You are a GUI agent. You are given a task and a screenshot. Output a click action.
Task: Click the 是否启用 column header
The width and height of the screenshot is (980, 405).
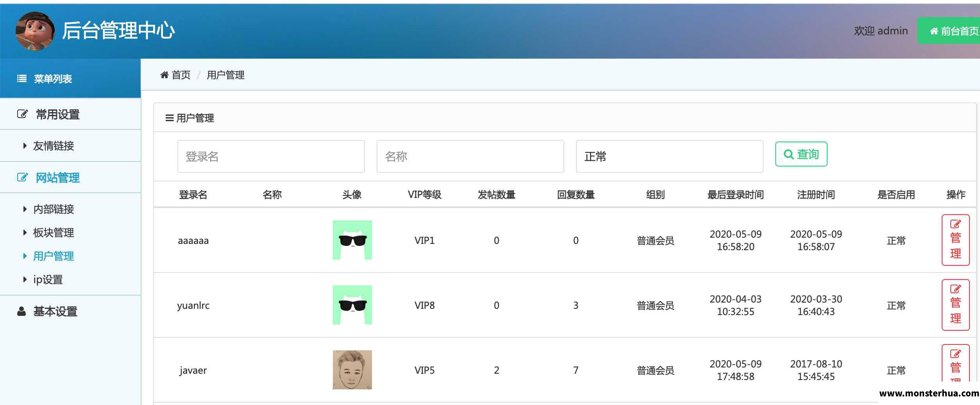click(896, 194)
